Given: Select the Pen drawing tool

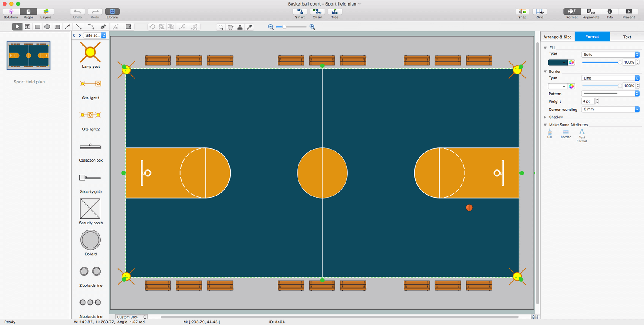Looking at the screenshot, I should point(103,27).
